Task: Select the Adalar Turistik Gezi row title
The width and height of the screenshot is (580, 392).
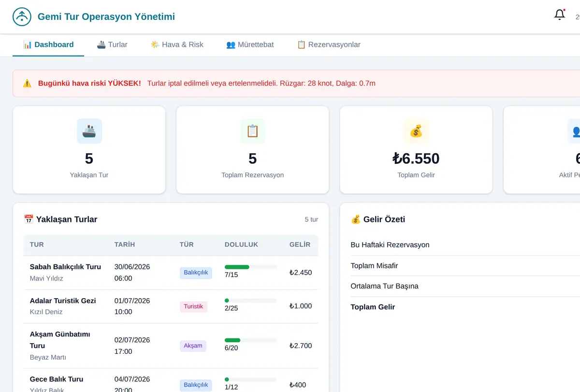Action: [63, 301]
